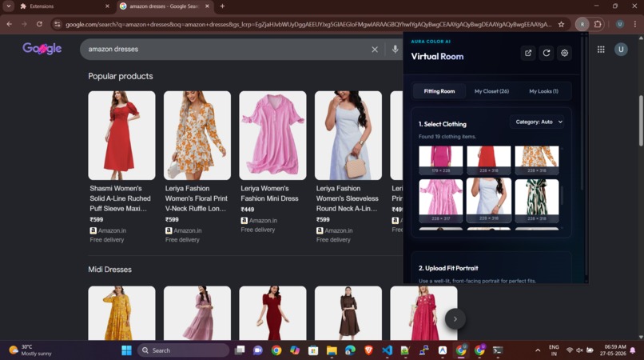Open the Virtual Room pop-out window icon

click(528, 53)
